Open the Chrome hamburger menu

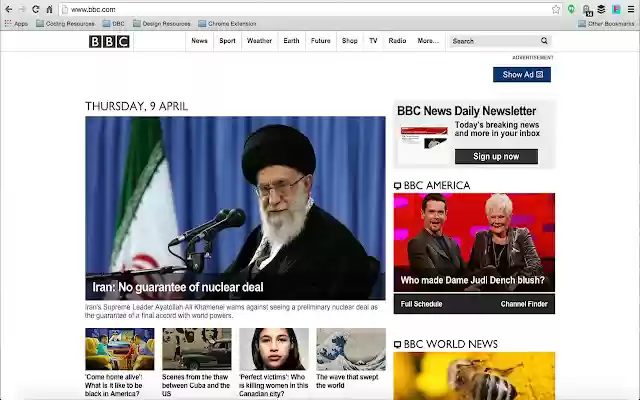click(x=631, y=9)
